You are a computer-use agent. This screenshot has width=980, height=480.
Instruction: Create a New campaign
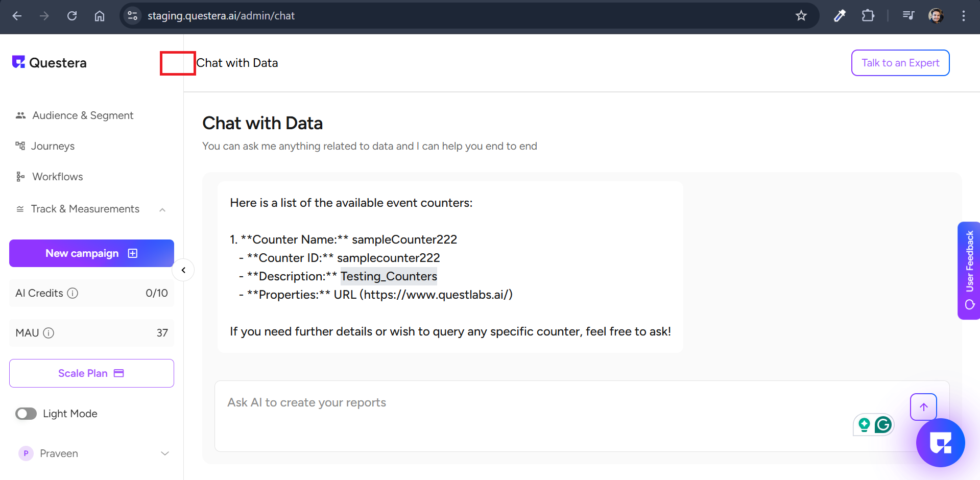pos(91,253)
